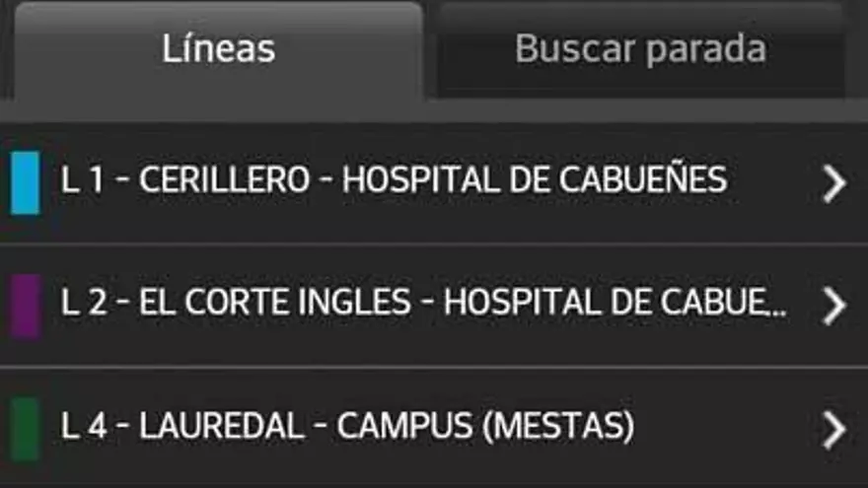Expand line L 1 with its chevron arrow
This screenshot has height=488, width=868.
tap(833, 183)
